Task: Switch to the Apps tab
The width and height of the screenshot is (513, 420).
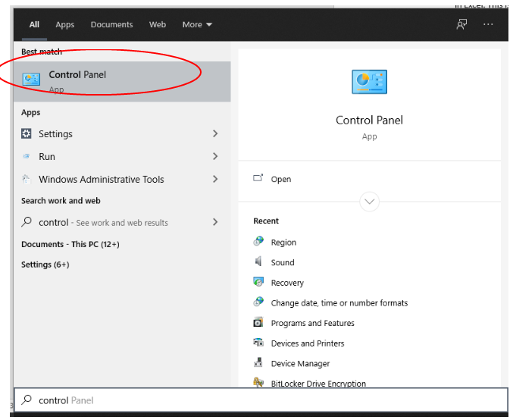Action: click(x=65, y=24)
